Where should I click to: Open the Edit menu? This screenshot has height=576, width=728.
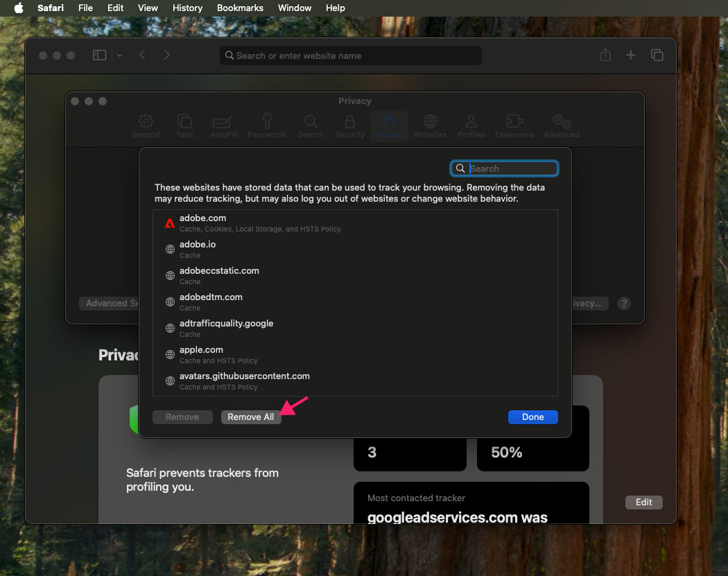115,8
